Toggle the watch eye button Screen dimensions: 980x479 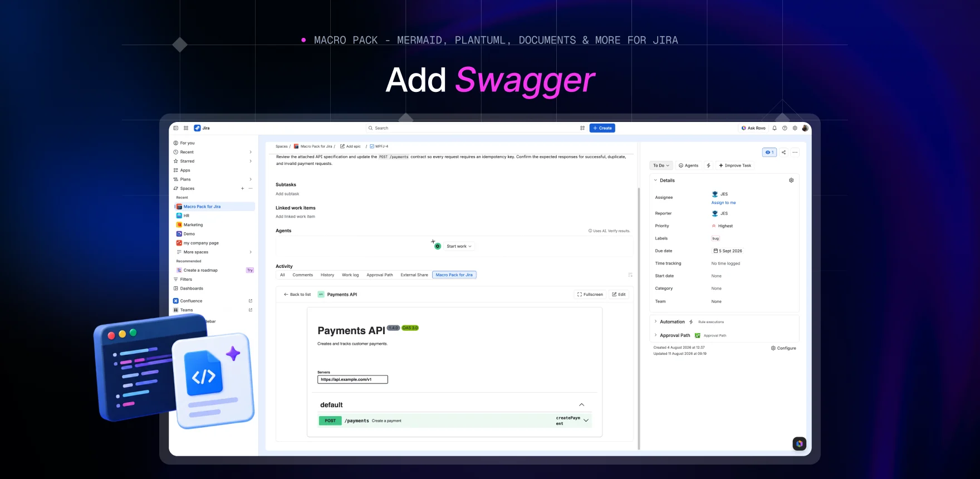[770, 152]
